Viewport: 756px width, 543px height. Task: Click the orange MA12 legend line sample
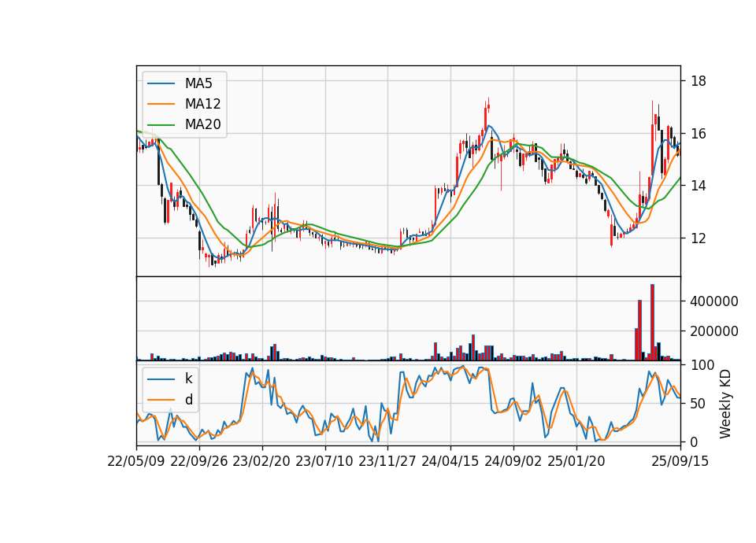[161, 104]
